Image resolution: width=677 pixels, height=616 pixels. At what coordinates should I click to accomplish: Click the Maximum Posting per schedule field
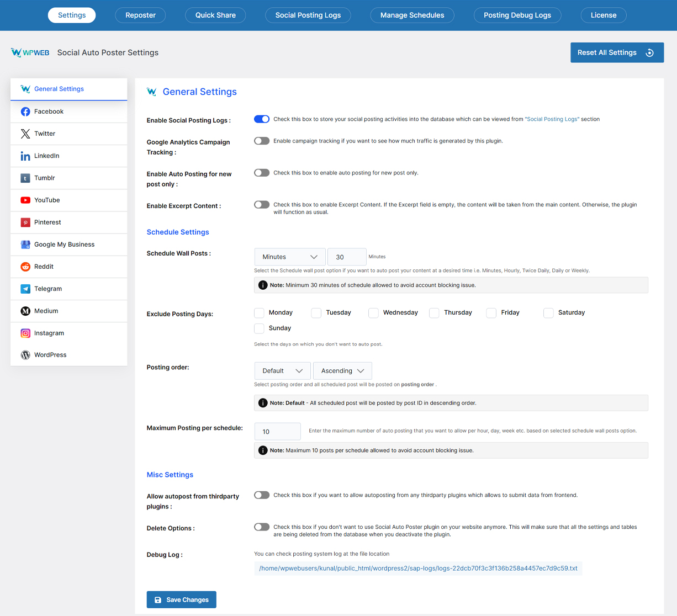point(278,432)
